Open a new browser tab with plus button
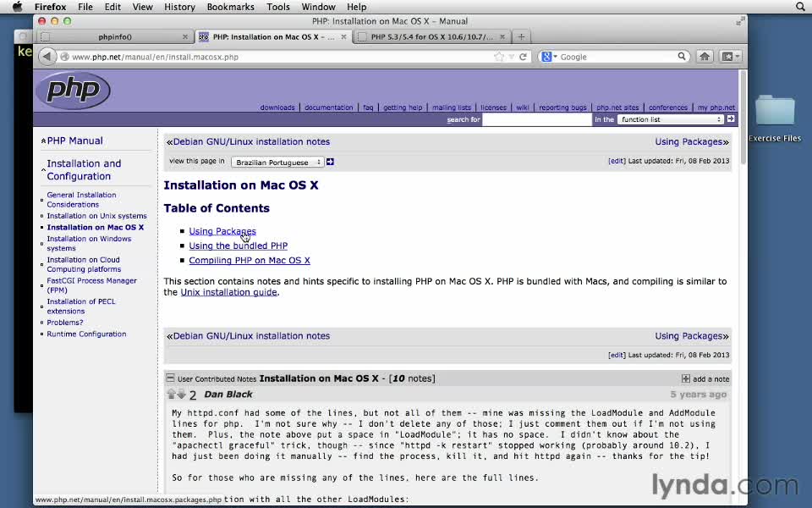This screenshot has height=508, width=812. (x=521, y=36)
